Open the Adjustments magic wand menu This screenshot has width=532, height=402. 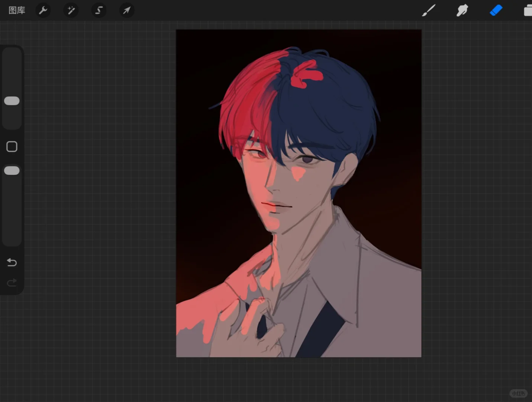pyautogui.click(x=71, y=10)
